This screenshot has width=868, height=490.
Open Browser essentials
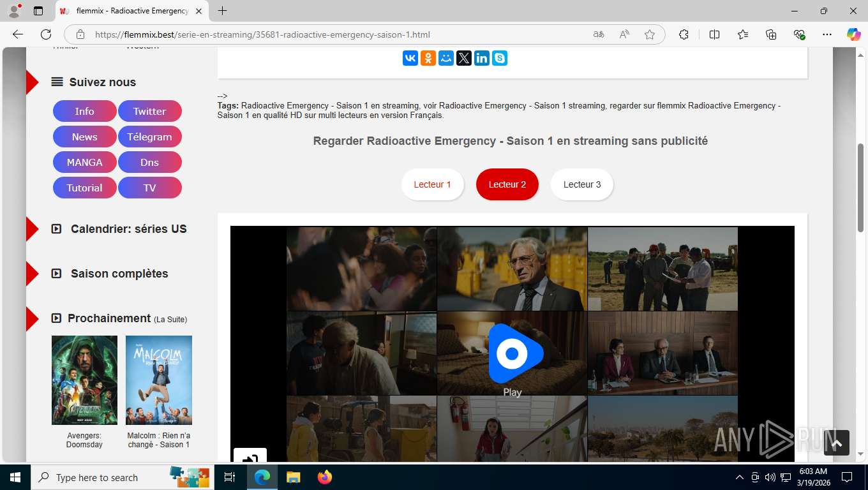coord(799,34)
